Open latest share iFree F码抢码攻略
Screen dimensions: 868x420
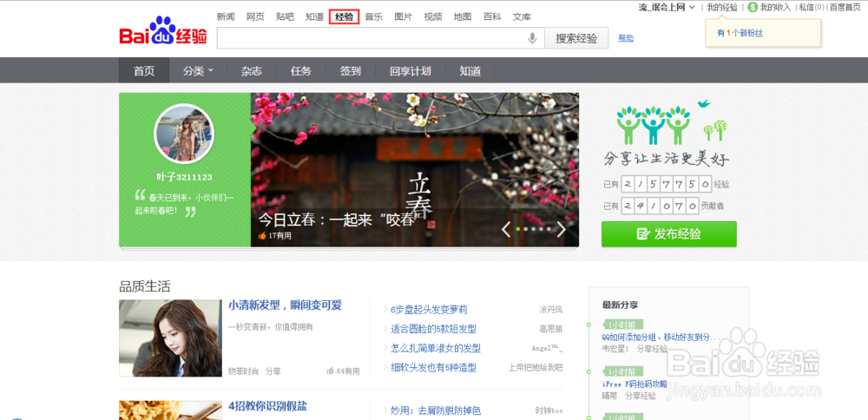point(635,384)
